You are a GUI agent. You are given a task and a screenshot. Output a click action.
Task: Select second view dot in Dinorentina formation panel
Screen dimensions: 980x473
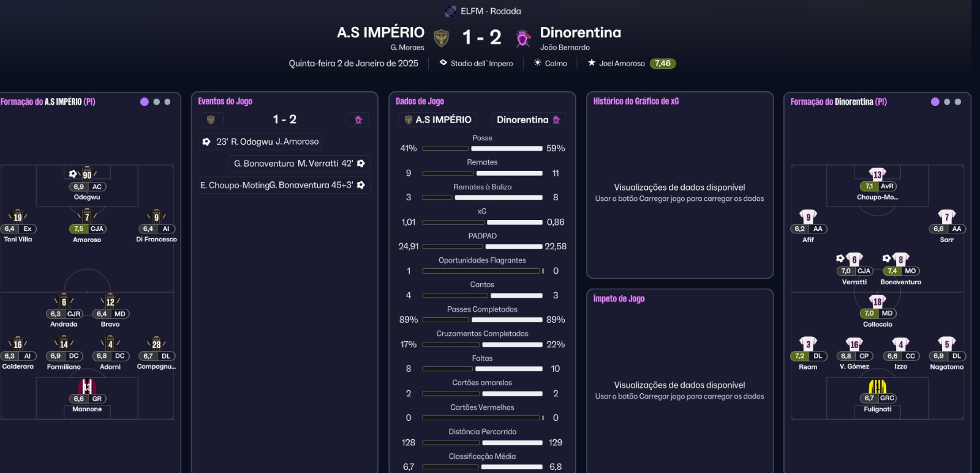(947, 102)
